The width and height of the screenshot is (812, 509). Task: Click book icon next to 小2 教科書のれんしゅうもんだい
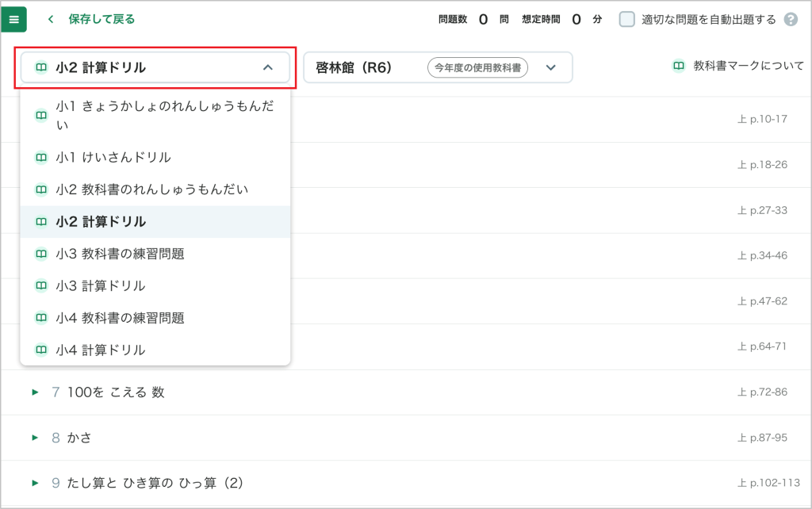41,189
